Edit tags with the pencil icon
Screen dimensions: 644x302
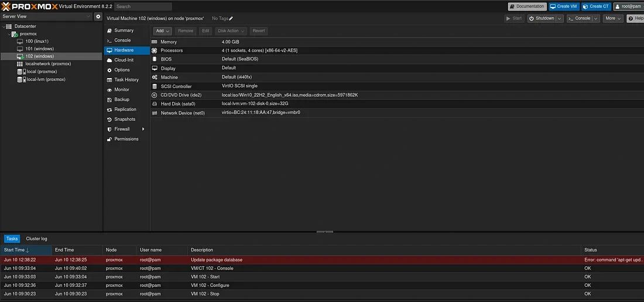(231, 19)
